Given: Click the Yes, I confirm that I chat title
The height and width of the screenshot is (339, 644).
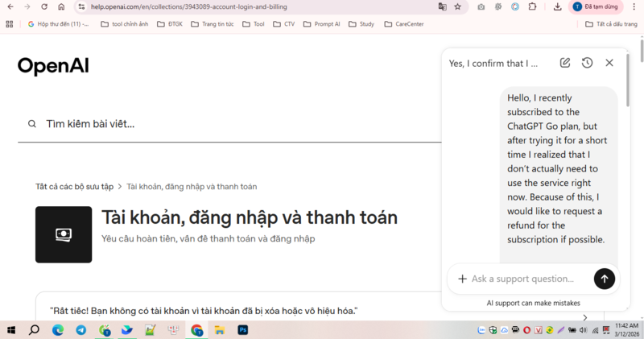Looking at the screenshot, I should click(493, 64).
